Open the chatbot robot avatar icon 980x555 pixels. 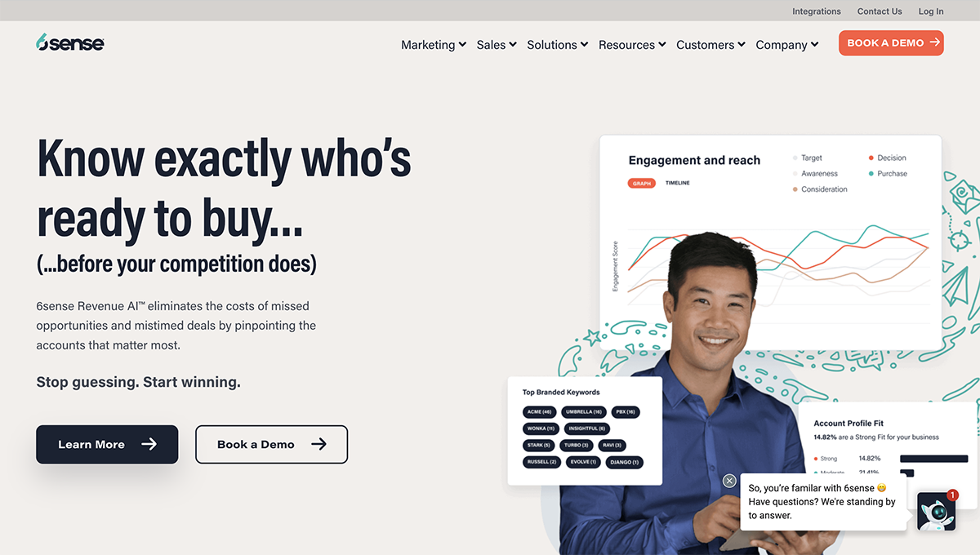[936, 512]
